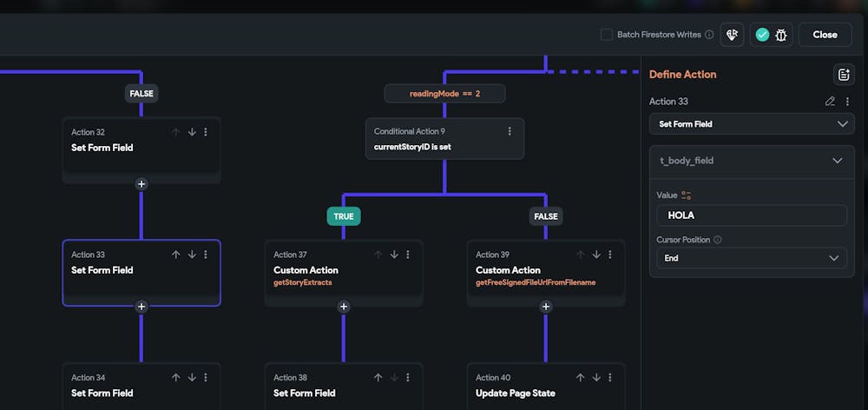Viewport: 868px width, 410px height.
Task: Toggle the green checkmark debug status
Action: (762, 35)
